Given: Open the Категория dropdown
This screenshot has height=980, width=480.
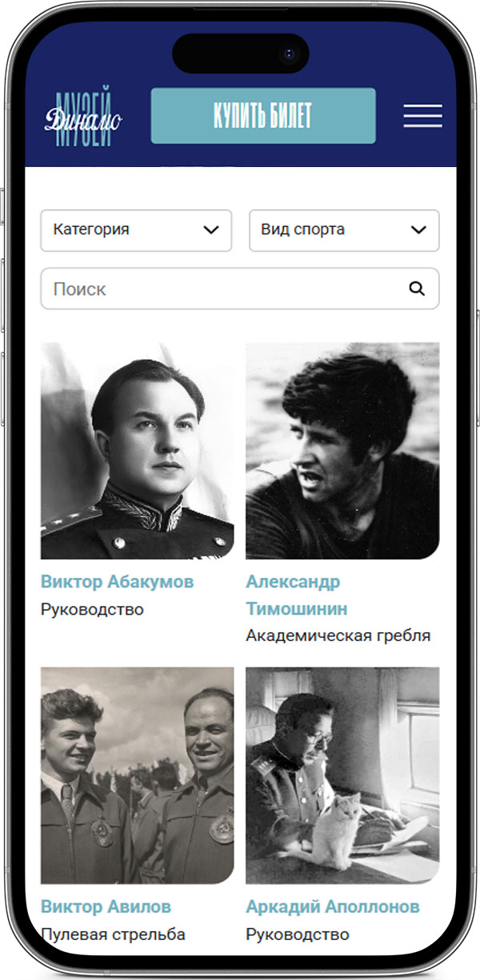Looking at the screenshot, I should 136,230.
